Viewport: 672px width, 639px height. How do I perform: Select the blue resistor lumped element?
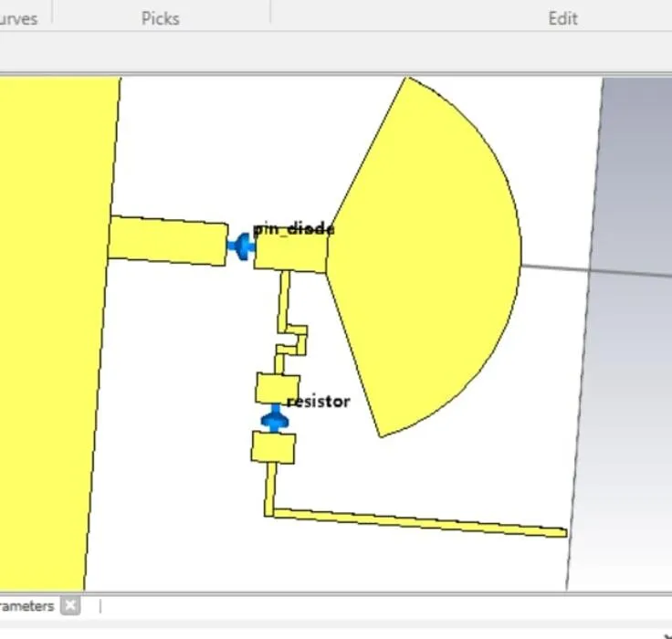(273, 420)
